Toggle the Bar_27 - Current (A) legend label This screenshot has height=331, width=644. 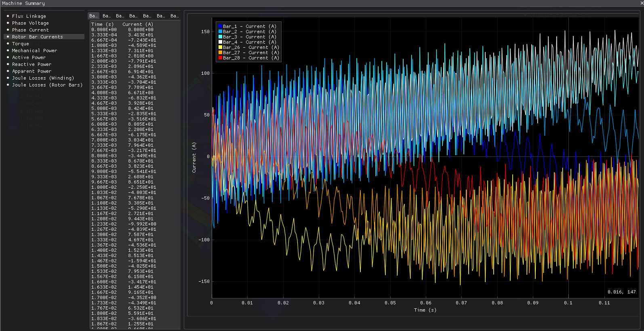(251, 53)
